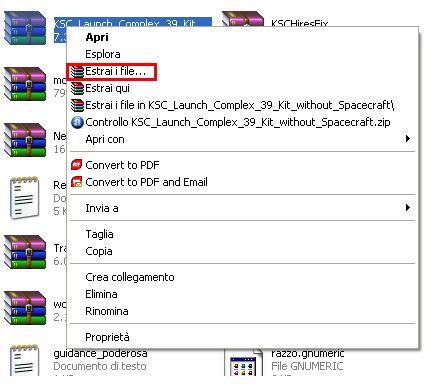Click the WinRAR icon beside 'Estrai i file...'
Viewport: 433px width, 386px height.
click(77, 71)
